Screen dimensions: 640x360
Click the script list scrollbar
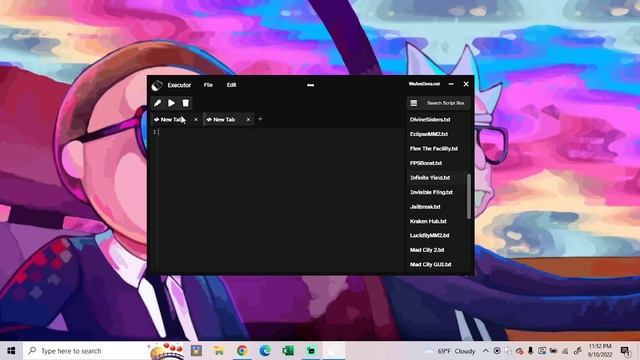pyautogui.click(x=469, y=196)
